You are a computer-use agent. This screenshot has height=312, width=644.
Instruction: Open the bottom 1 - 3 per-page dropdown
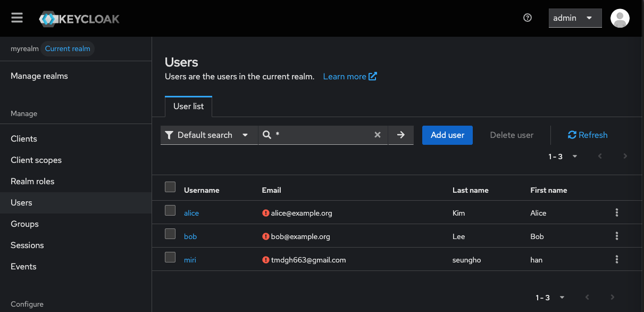(550, 297)
